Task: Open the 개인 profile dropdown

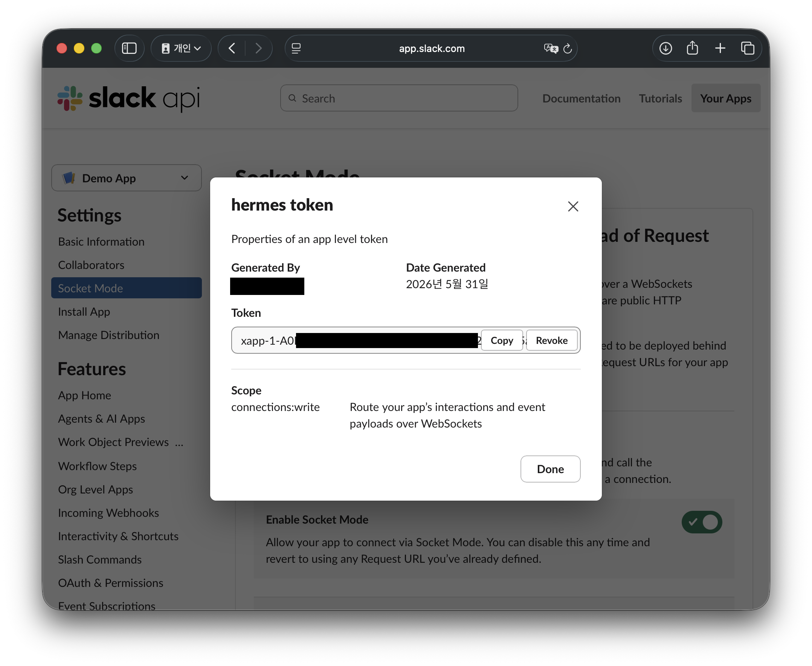Action: click(181, 48)
